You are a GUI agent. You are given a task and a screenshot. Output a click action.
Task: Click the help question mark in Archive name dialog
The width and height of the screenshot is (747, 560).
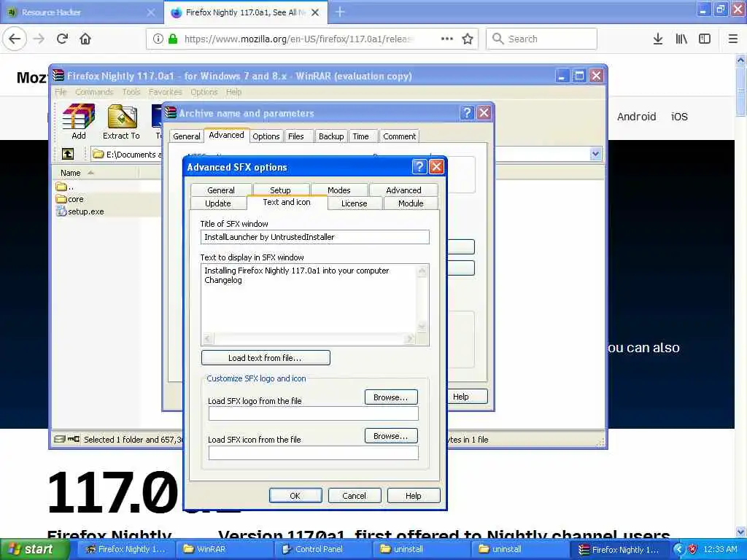[467, 113]
